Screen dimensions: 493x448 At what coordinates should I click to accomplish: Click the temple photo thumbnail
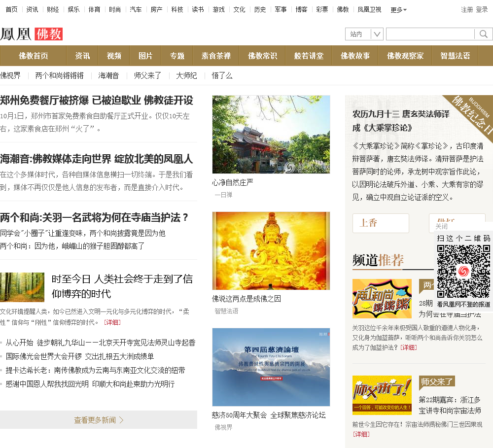[271, 134]
